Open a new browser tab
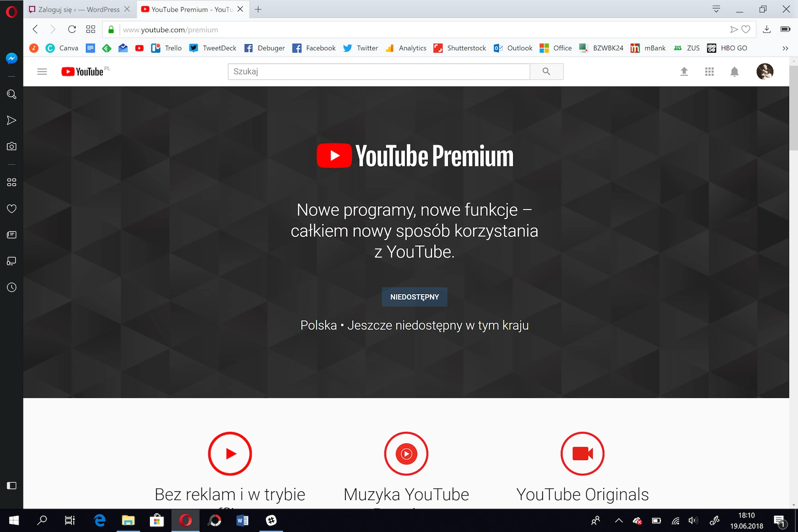The width and height of the screenshot is (798, 532). (258, 9)
